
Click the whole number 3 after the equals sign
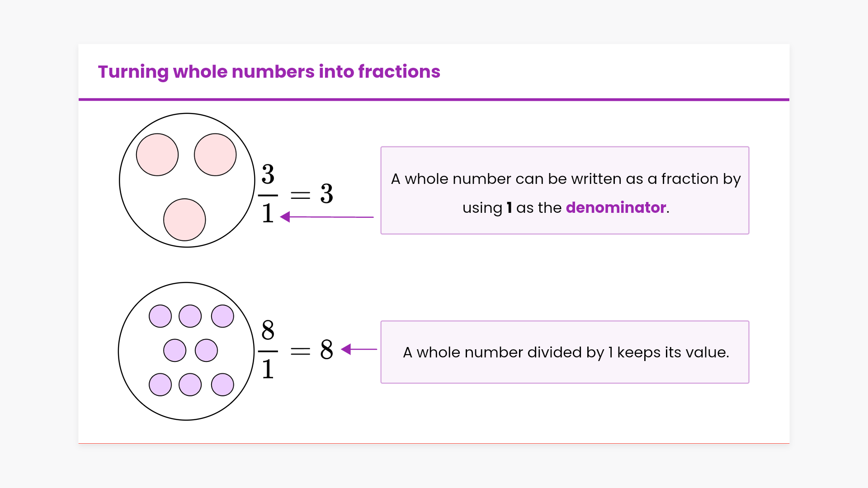(326, 194)
